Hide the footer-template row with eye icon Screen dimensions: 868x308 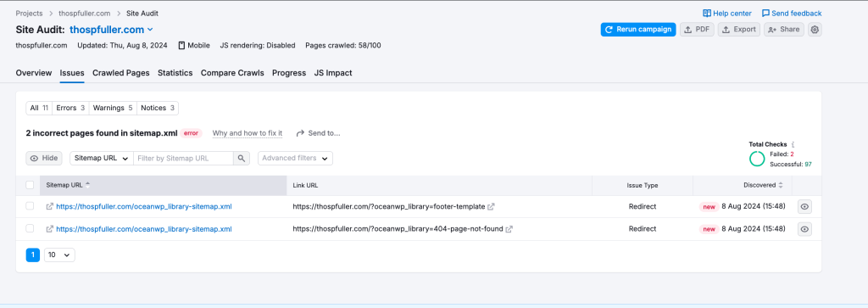click(805, 207)
